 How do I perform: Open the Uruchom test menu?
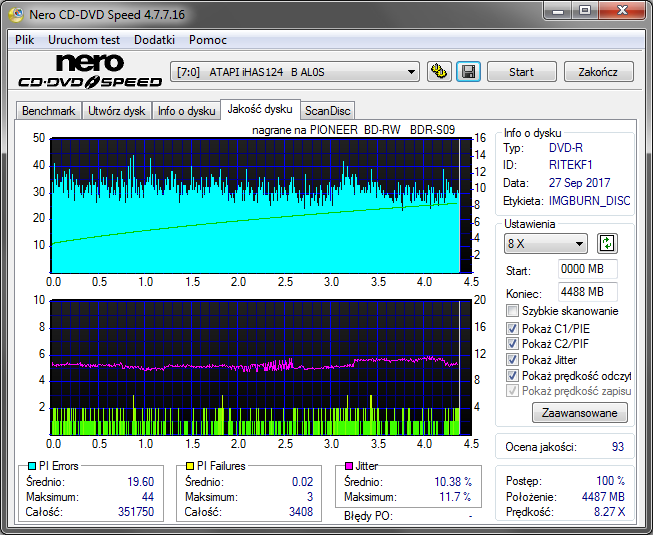[x=84, y=40]
